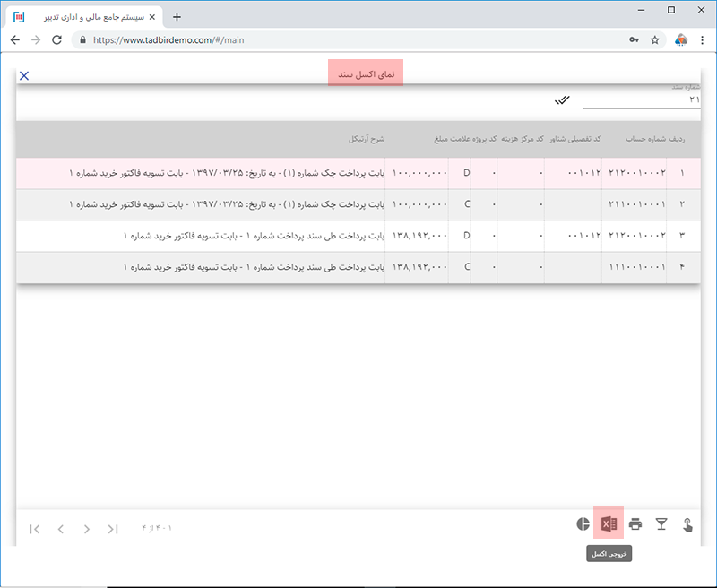Go to the first page of results
Viewport: 717px width, 588px height.
coord(35,529)
